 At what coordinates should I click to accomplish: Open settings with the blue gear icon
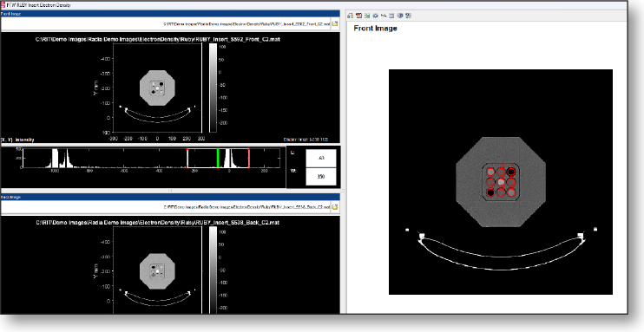click(376, 16)
